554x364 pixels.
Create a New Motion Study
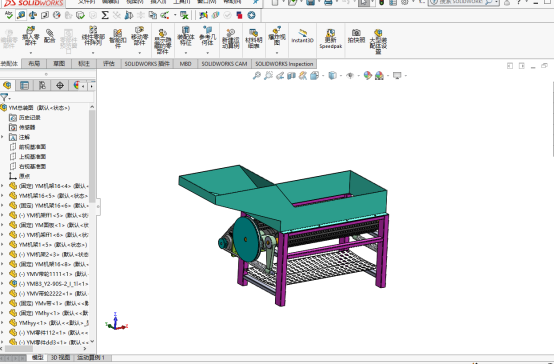click(x=231, y=39)
